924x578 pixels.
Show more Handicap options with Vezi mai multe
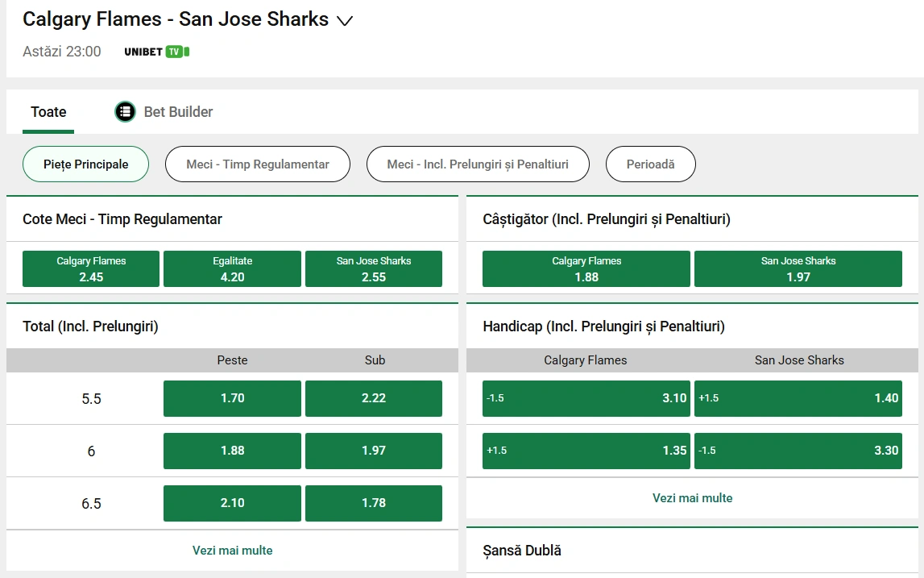pyautogui.click(x=692, y=497)
